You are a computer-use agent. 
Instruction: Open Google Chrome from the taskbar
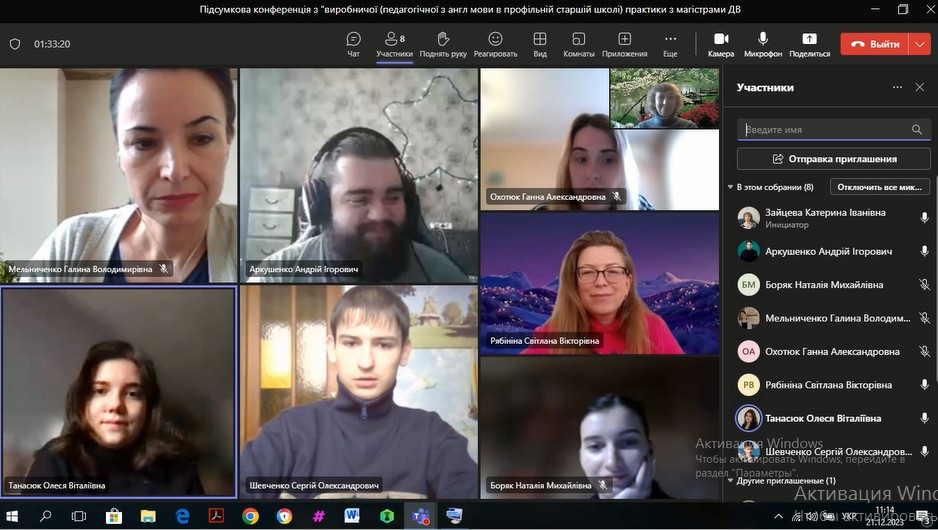(250, 516)
